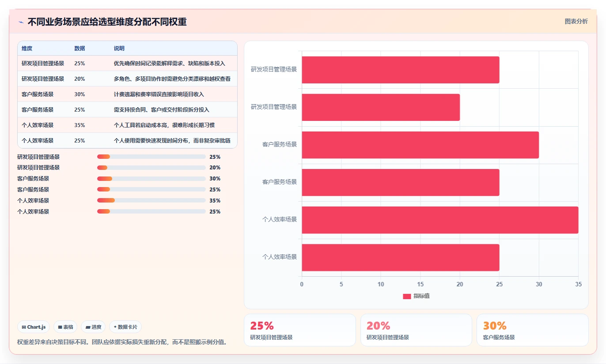The height and width of the screenshot is (364, 606).
Task: Click the 个人效率场景 chart bar reaching 35
Action: [x=440, y=220]
